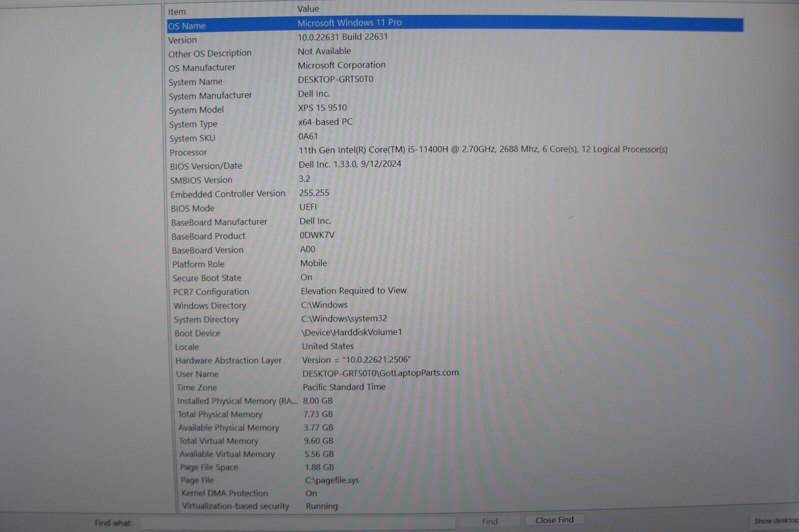The width and height of the screenshot is (799, 532).
Task: Select the Page File row
Action: pos(225,480)
